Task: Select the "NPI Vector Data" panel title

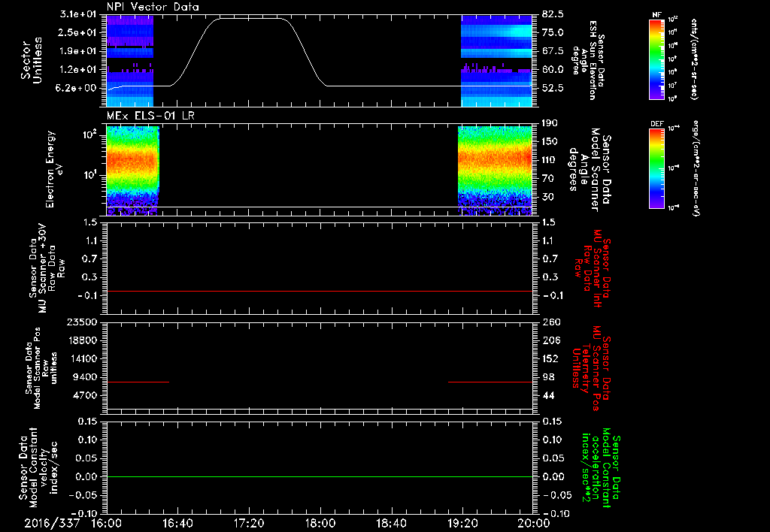Action: click(153, 7)
